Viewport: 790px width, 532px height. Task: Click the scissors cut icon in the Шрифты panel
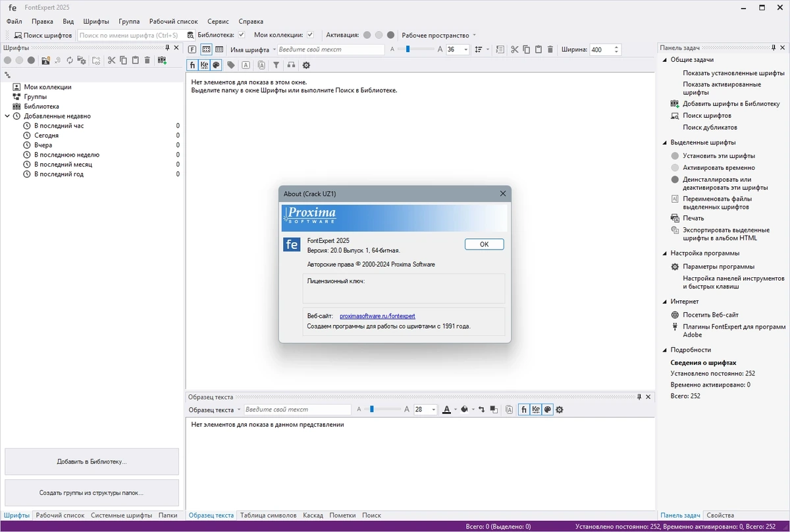112,60
